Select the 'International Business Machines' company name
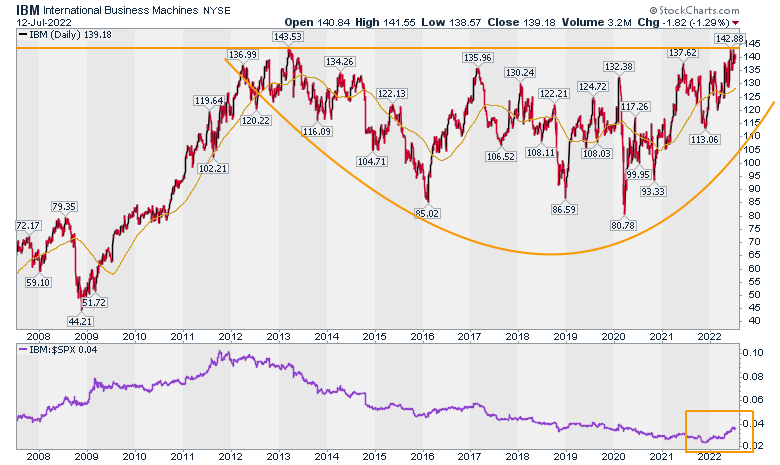This screenshot has height=465, width=780. click(121, 10)
